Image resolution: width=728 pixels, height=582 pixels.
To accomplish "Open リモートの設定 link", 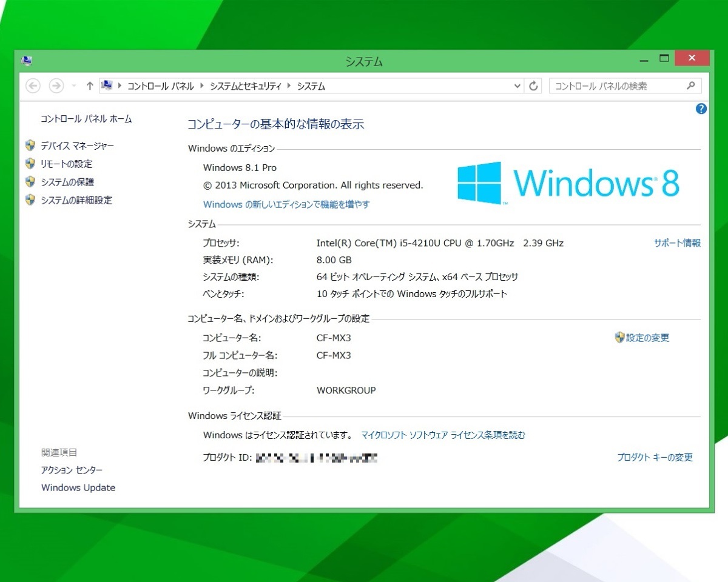I will (67, 164).
